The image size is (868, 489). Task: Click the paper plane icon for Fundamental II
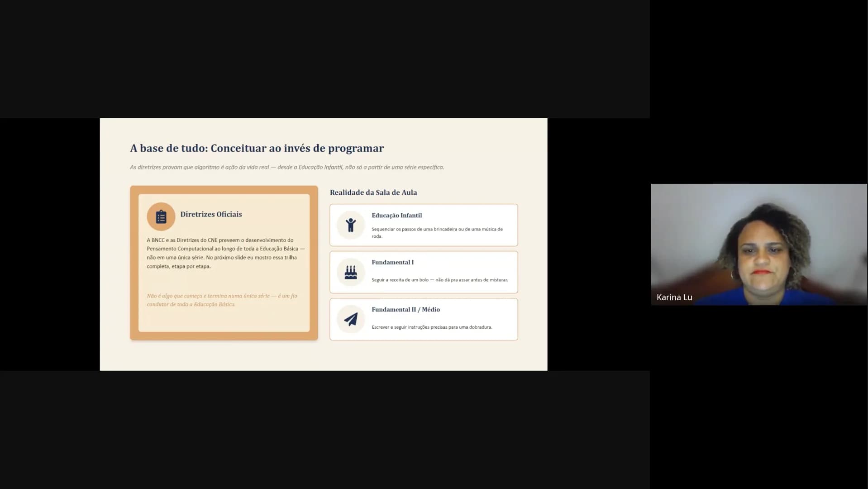(351, 319)
